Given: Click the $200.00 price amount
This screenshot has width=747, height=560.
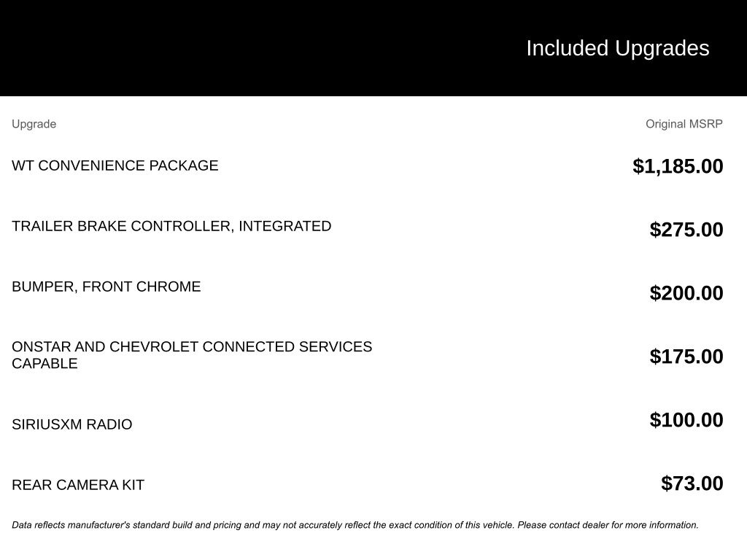Looking at the screenshot, I should coord(686,293).
